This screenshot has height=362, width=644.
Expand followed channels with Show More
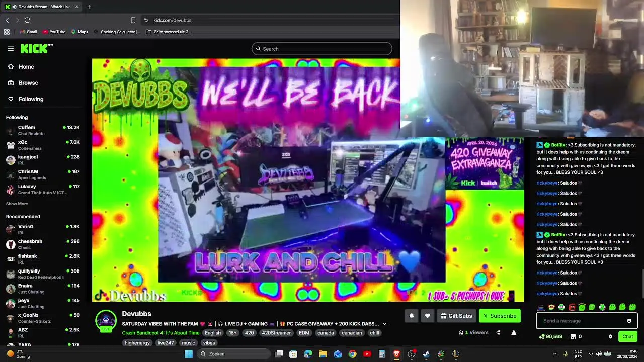(x=17, y=204)
